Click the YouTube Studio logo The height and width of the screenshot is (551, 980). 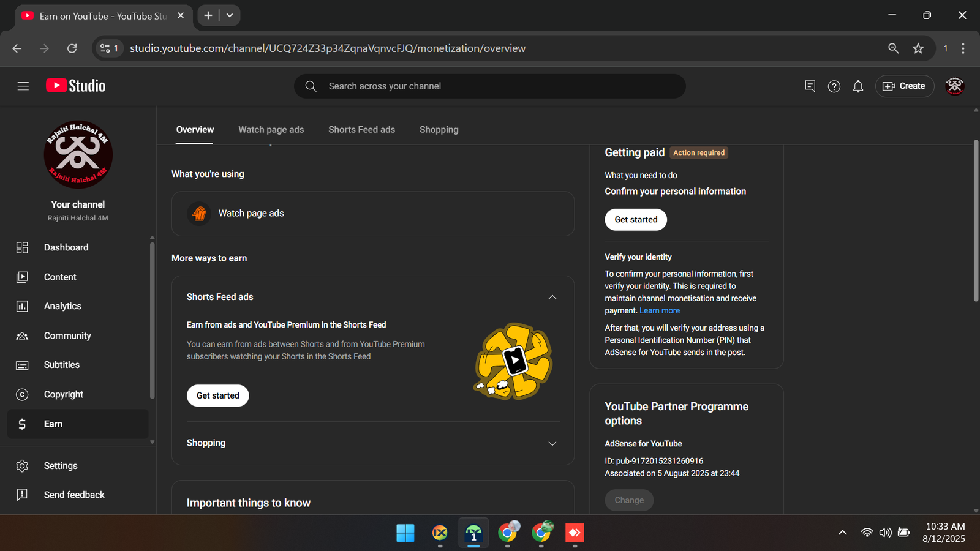click(x=75, y=86)
